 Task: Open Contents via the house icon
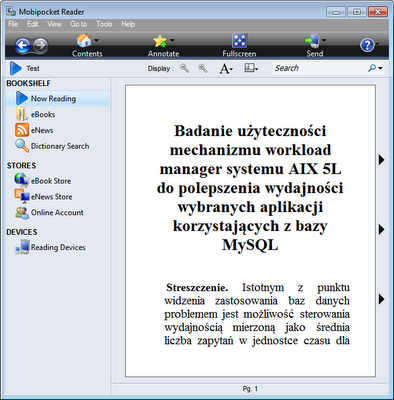tap(84, 41)
